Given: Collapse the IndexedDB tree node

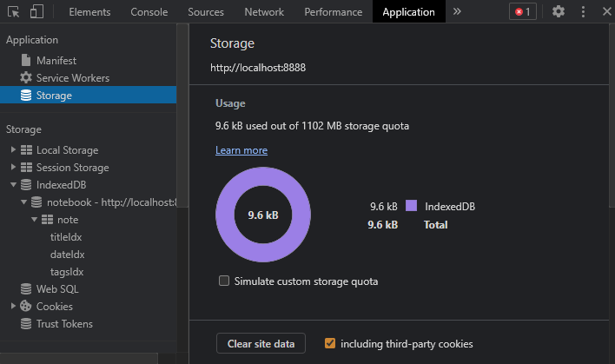Looking at the screenshot, I should click(x=13, y=185).
